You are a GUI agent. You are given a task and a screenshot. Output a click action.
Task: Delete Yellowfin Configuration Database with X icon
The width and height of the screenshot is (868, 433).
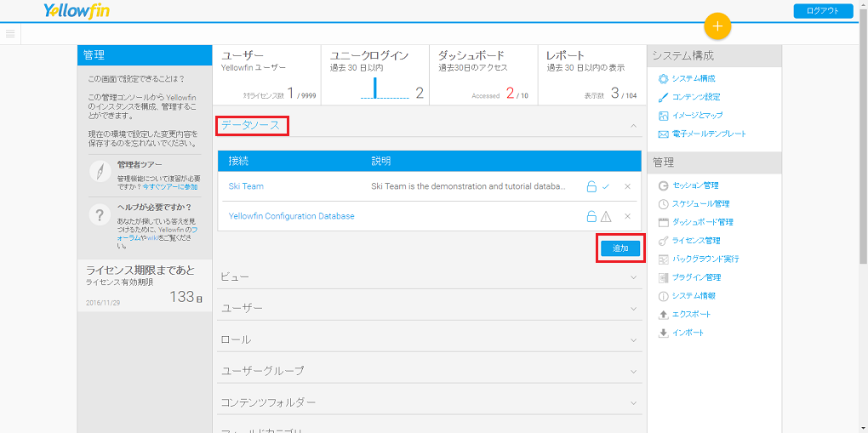[627, 216]
